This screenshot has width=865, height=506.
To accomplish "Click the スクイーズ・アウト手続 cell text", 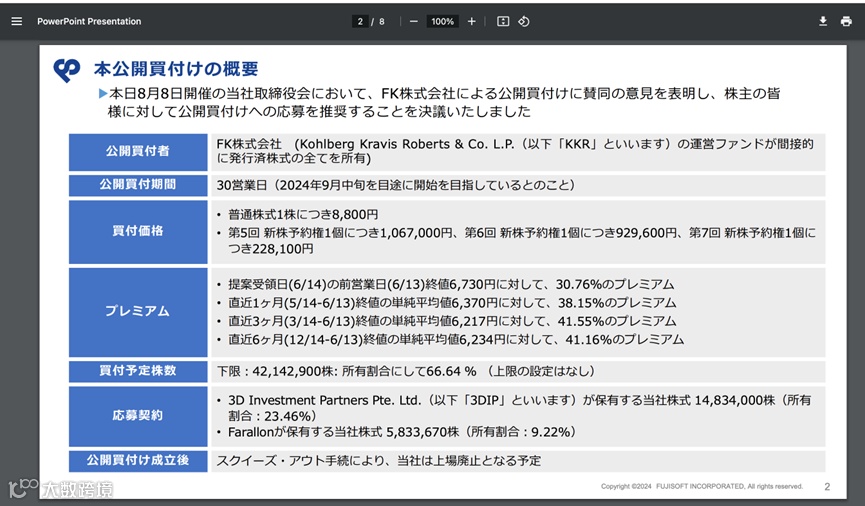I will tap(378, 461).
